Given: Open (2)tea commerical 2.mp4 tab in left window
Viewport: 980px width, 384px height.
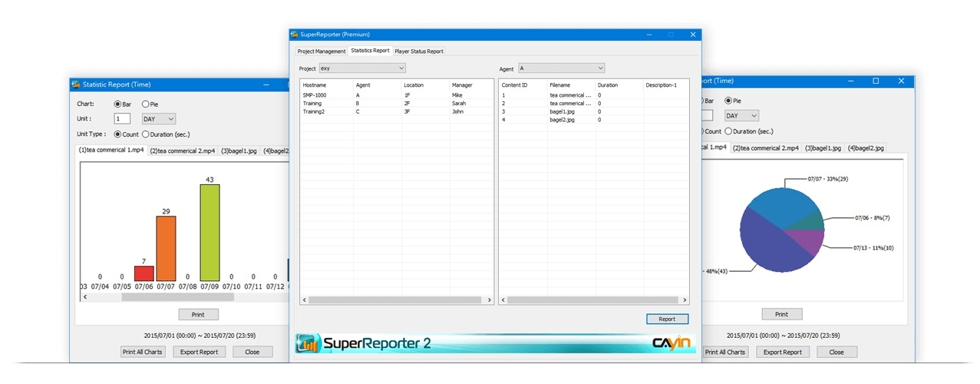Looking at the screenshot, I should (x=183, y=151).
